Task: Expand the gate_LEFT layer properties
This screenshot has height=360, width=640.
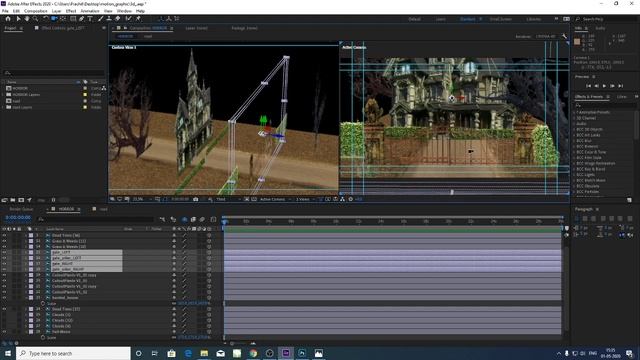Action: (x=26, y=252)
